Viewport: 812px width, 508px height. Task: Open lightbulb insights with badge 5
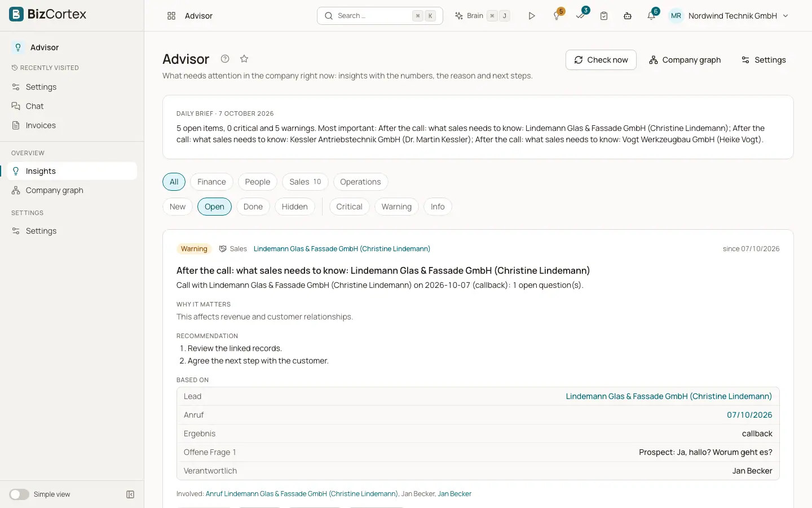tap(557, 15)
